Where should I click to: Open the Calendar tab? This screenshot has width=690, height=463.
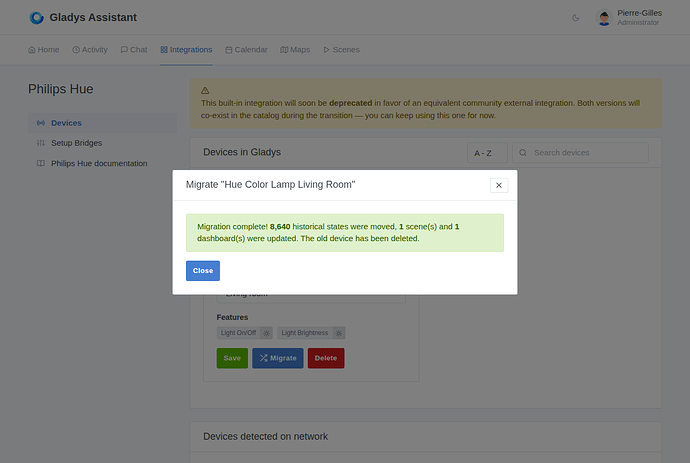tap(246, 50)
